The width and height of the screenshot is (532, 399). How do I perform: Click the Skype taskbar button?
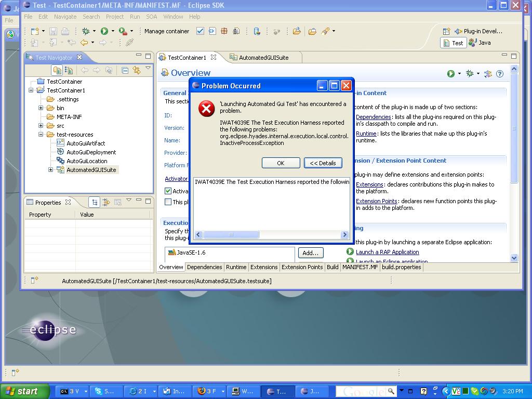[x=106, y=391]
